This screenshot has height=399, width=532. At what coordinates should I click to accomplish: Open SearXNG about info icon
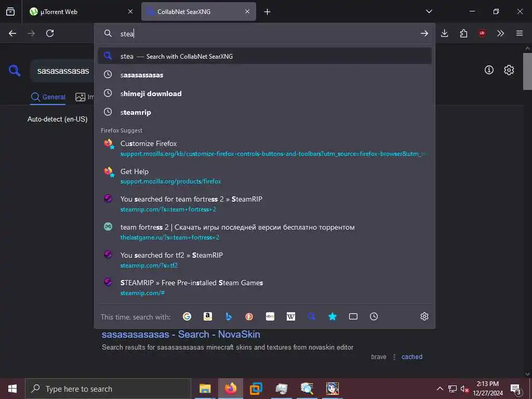point(489,70)
